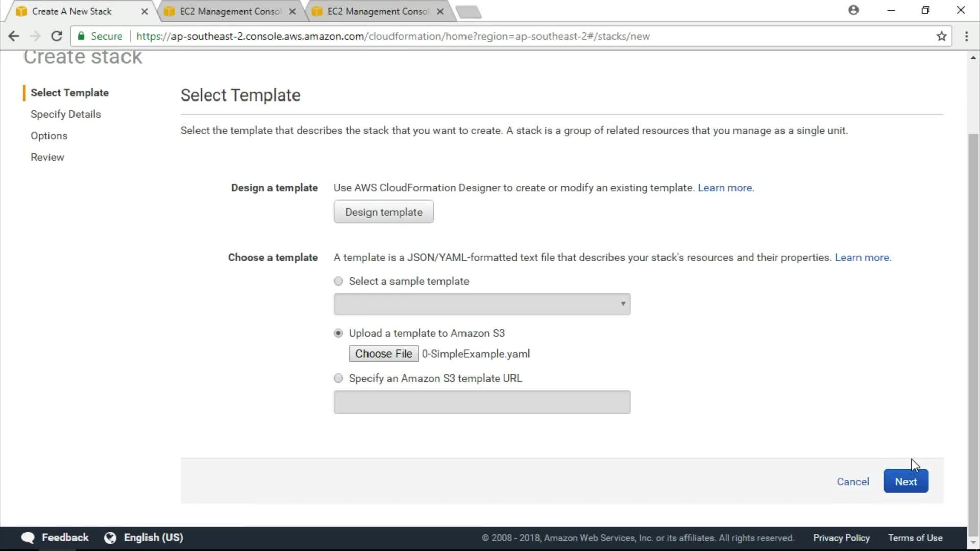The image size is (980, 551).
Task: Switch to second EC2 Management Console tab
Action: (x=377, y=11)
